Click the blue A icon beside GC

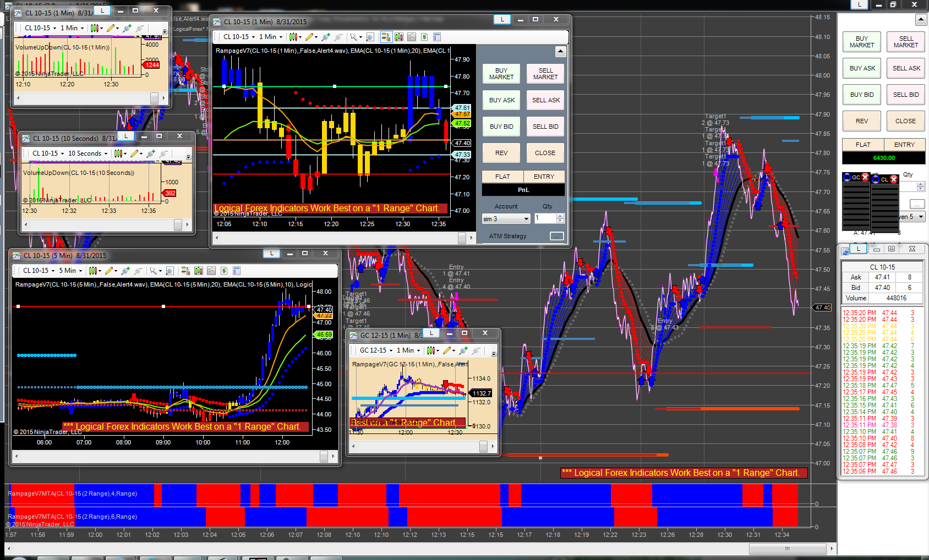pos(847,177)
